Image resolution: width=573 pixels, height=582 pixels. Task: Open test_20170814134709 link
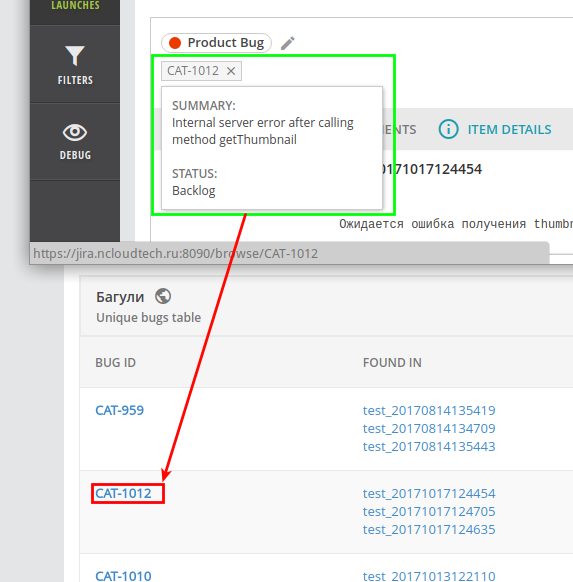pos(429,428)
